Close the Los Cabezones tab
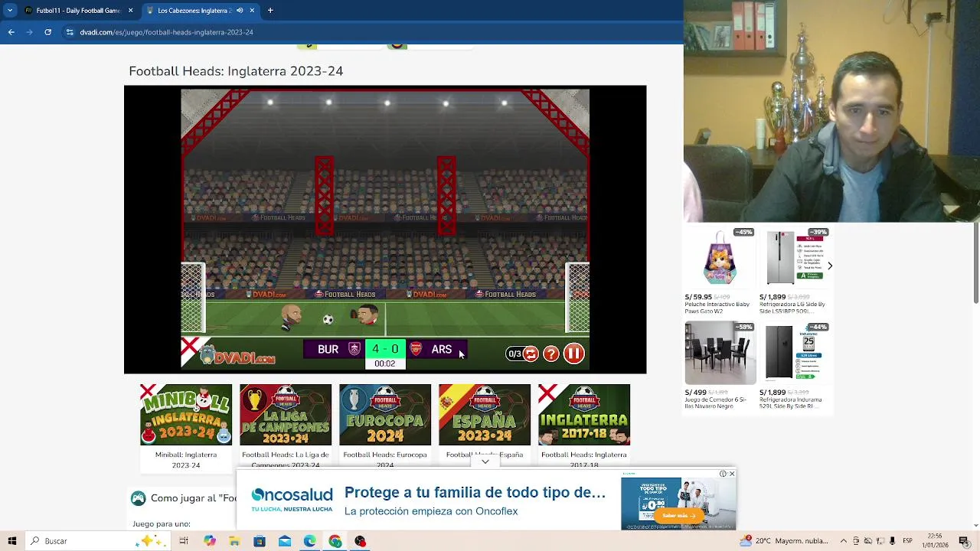The height and width of the screenshot is (551, 980). click(x=252, y=11)
